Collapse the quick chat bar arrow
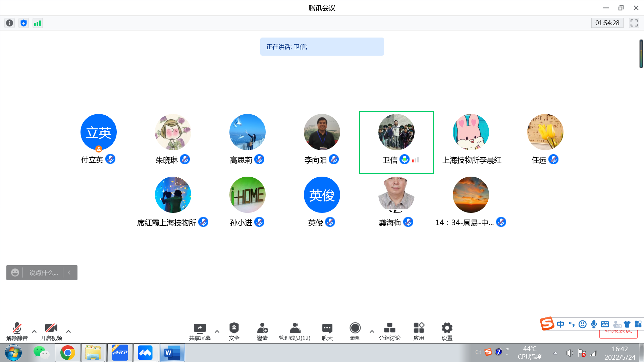This screenshot has width=644, height=362. (x=69, y=273)
